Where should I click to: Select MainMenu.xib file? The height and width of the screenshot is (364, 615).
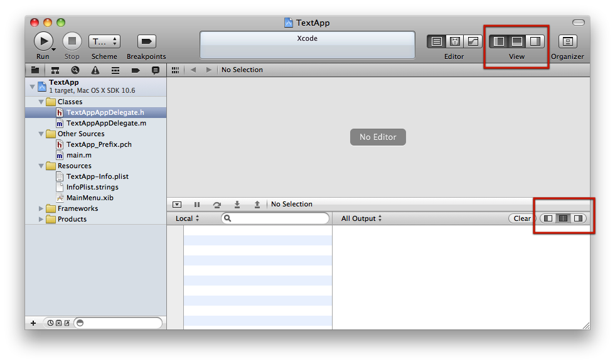click(x=95, y=198)
